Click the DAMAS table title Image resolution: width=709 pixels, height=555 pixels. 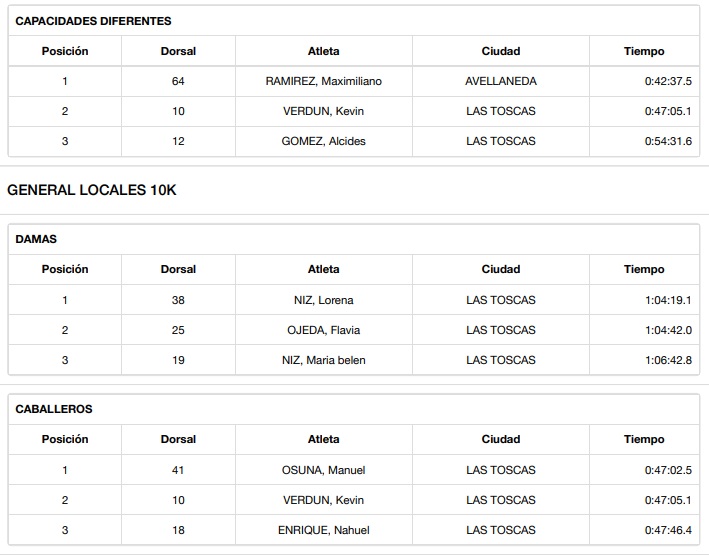pyautogui.click(x=37, y=239)
